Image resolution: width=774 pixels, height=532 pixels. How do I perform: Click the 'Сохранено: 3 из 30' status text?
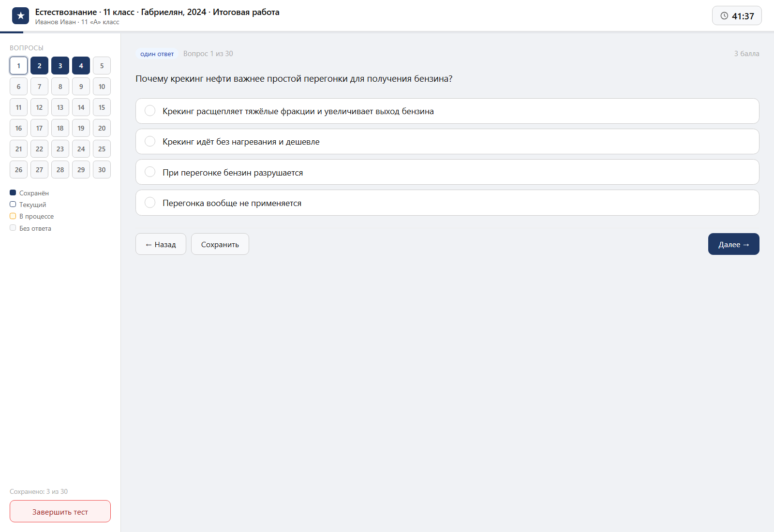pyautogui.click(x=39, y=491)
